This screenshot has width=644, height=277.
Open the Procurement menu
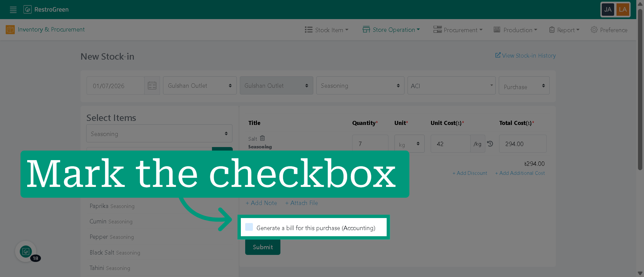(458, 30)
